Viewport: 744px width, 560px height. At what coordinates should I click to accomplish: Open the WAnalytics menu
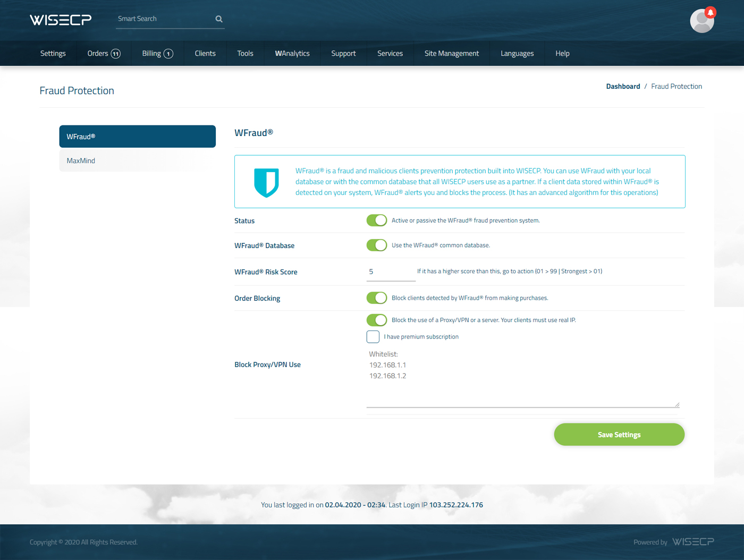(292, 54)
